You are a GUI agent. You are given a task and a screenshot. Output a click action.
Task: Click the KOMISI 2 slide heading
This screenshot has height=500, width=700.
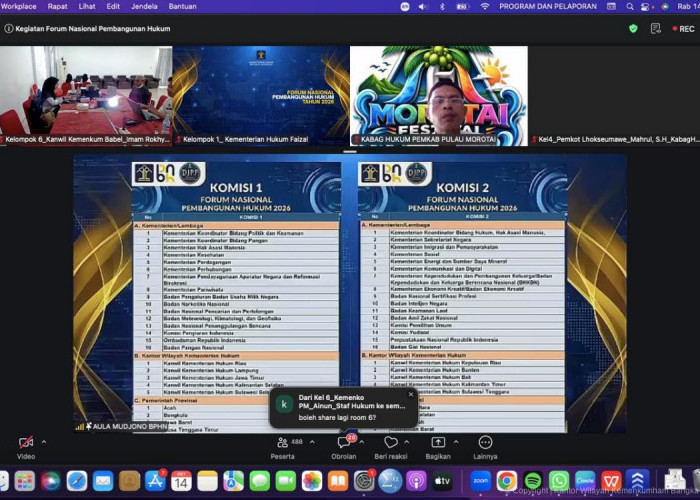click(x=462, y=188)
